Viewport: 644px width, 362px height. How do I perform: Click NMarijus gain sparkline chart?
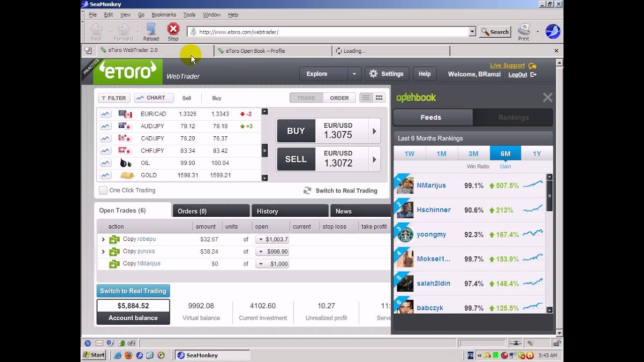click(533, 185)
